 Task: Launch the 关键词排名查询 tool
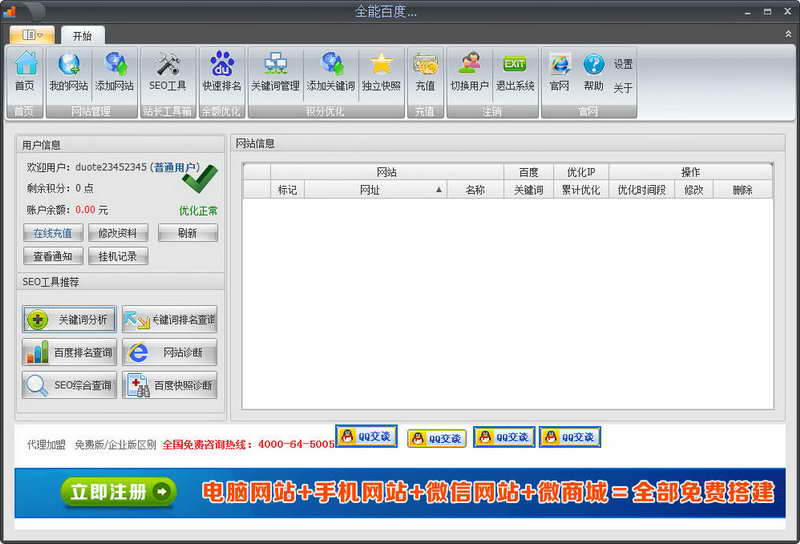coord(169,319)
